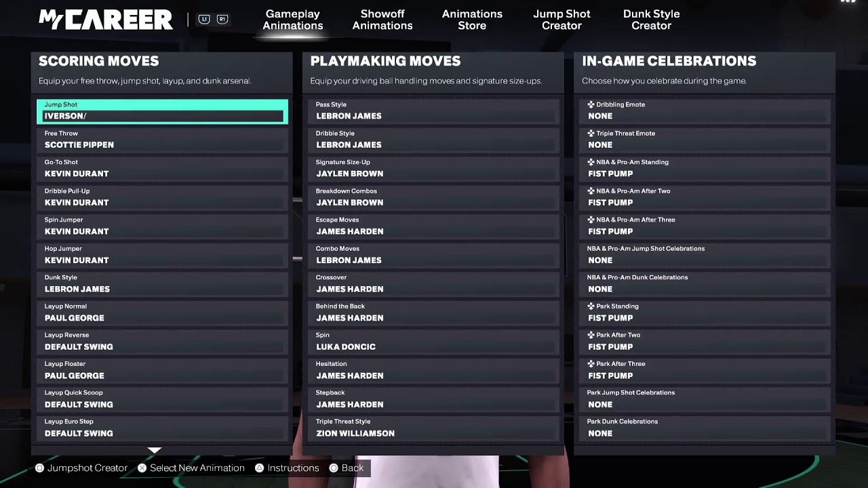Click the MyCAREER logo
Image resolution: width=868 pixels, height=488 pixels.
106,20
